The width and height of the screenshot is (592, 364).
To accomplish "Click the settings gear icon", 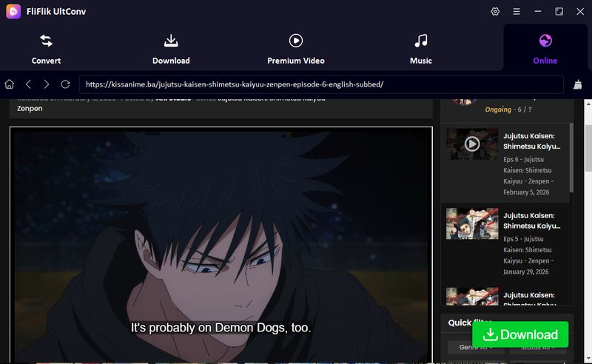I will tap(495, 11).
